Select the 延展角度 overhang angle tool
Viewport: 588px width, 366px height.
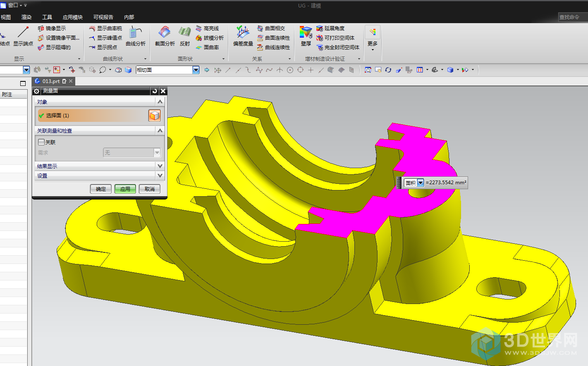330,29
